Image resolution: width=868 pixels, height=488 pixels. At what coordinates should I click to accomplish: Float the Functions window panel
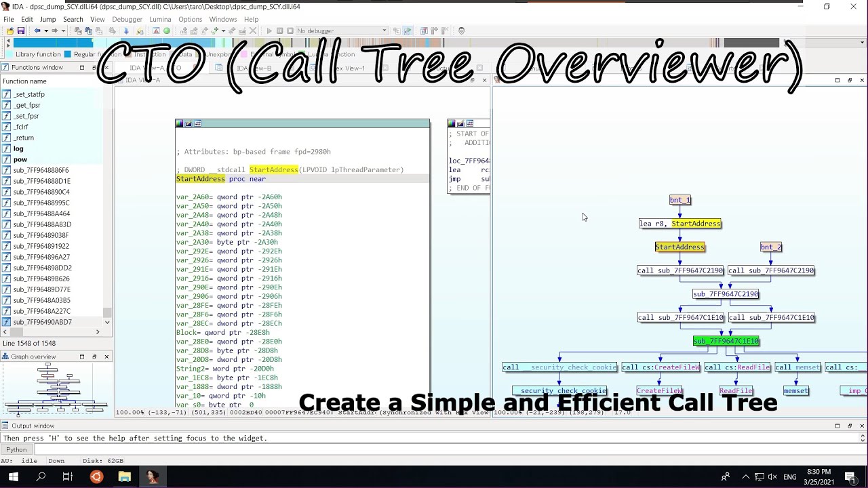pos(94,68)
